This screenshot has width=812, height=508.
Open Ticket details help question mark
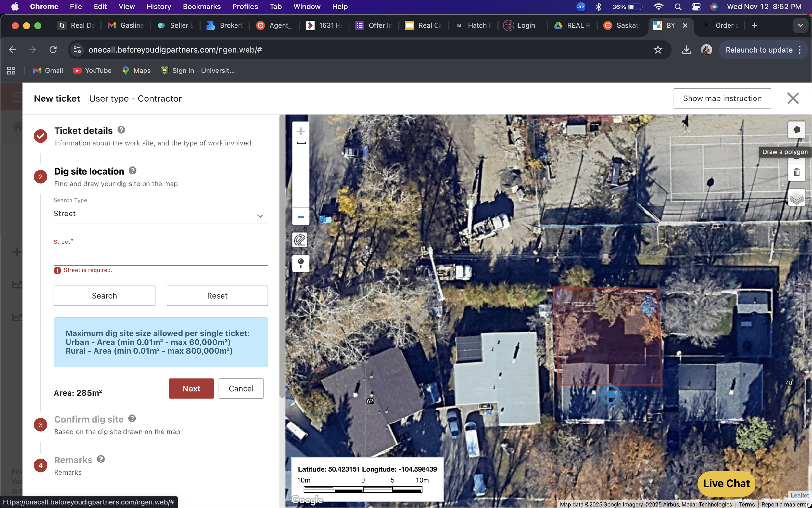coord(121,130)
